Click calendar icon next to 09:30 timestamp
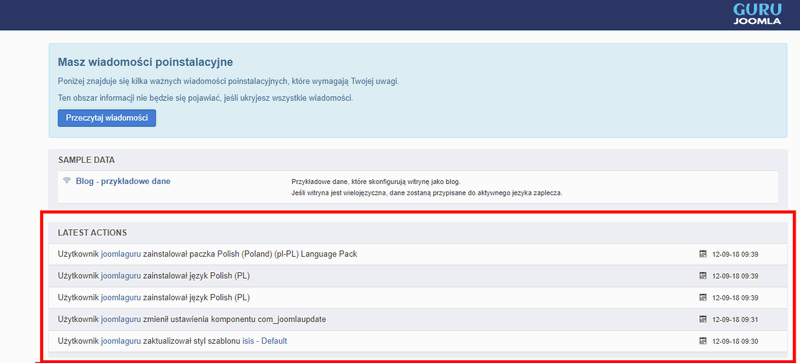Image resolution: width=800 pixels, height=363 pixels. tap(703, 341)
